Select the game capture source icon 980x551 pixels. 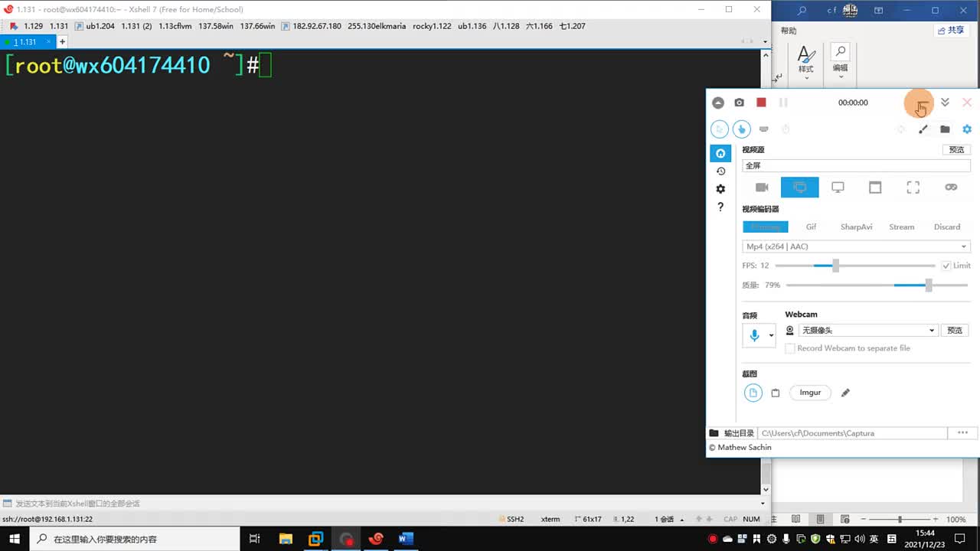click(951, 187)
